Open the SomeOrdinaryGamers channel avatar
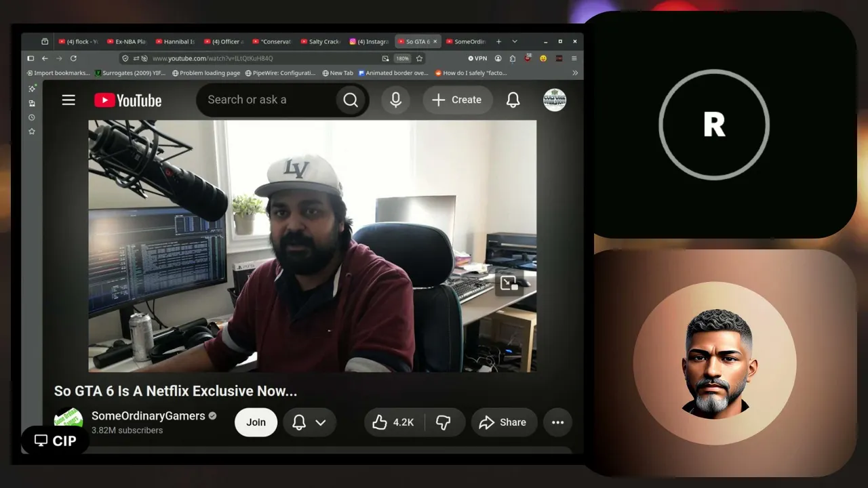This screenshot has height=488, width=868. click(68, 420)
